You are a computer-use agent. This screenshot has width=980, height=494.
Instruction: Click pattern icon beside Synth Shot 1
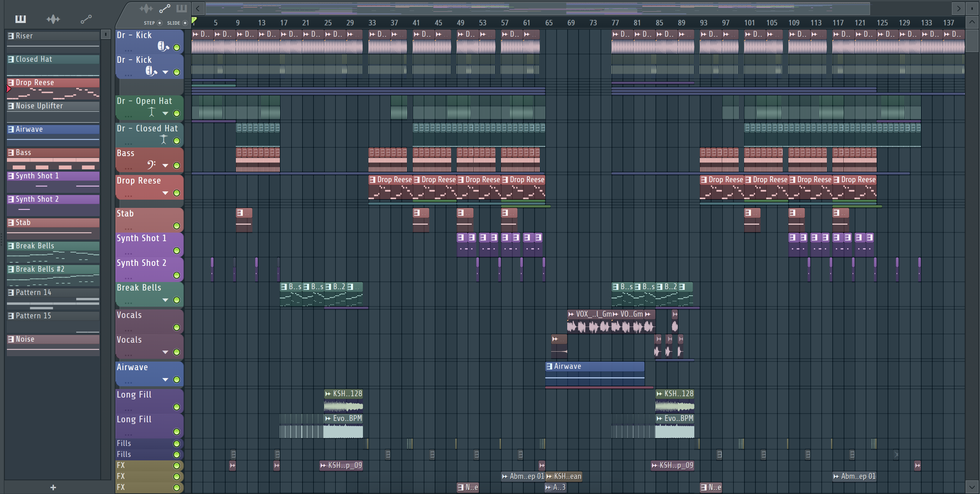(11, 176)
